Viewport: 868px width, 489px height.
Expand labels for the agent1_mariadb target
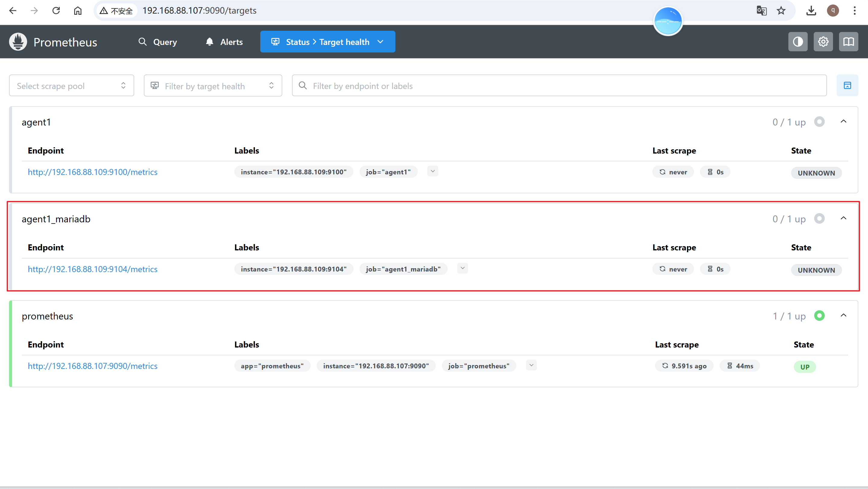coord(463,268)
